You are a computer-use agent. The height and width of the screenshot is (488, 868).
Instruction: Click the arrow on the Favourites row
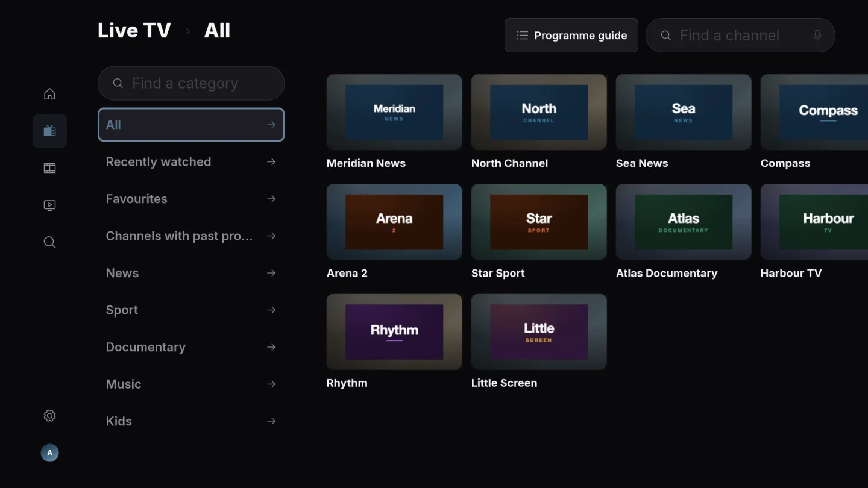tap(271, 199)
